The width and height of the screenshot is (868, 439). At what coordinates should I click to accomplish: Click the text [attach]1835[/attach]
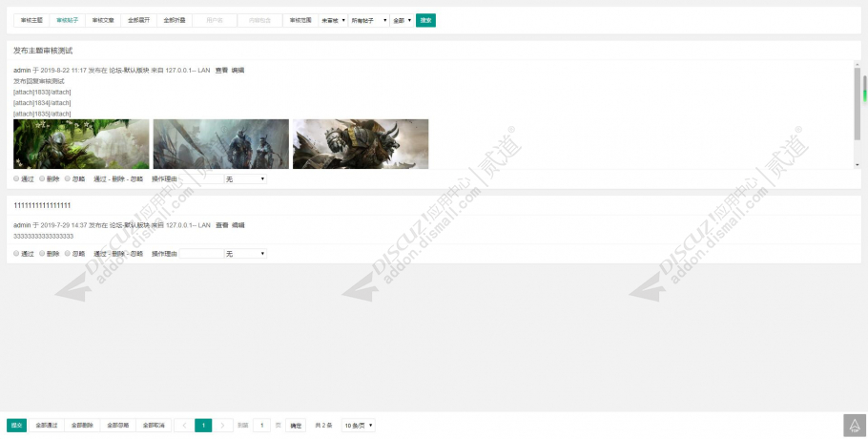(42, 114)
